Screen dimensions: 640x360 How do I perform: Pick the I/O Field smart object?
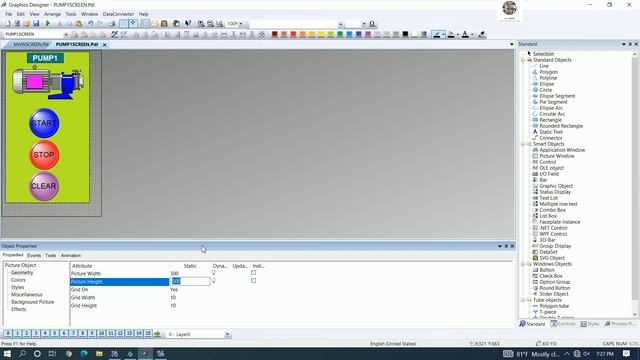(x=549, y=174)
